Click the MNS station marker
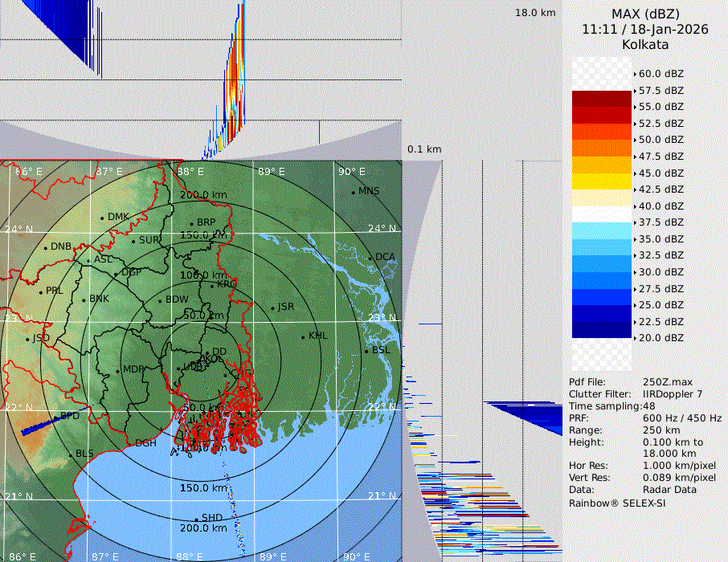Screen dimensions: 728x562 point(353,192)
